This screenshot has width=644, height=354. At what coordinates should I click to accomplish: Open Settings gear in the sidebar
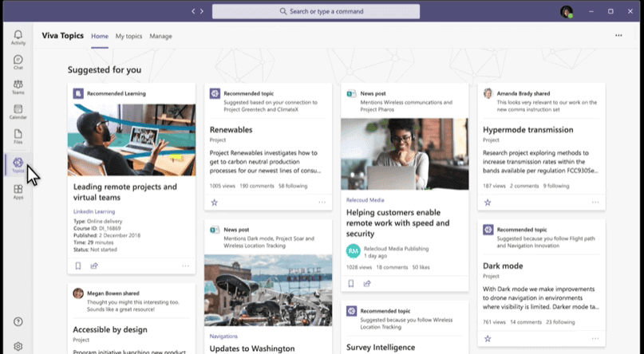pyautogui.click(x=18, y=346)
